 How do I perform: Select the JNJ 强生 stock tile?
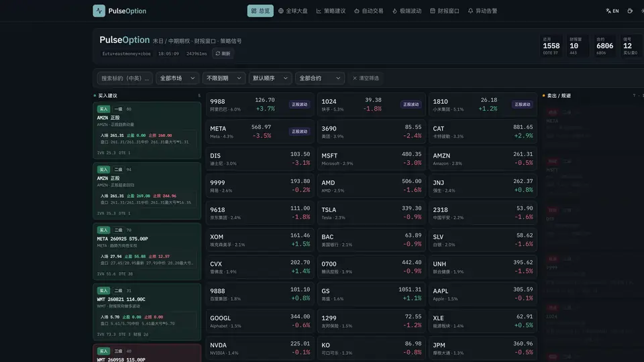point(483,186)
